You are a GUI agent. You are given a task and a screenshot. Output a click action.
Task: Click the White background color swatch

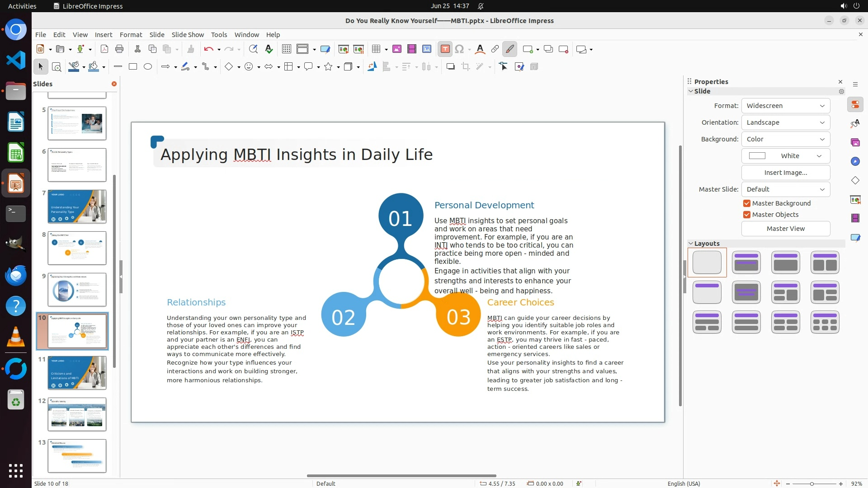pyautogui.click(x=757, y=156)
